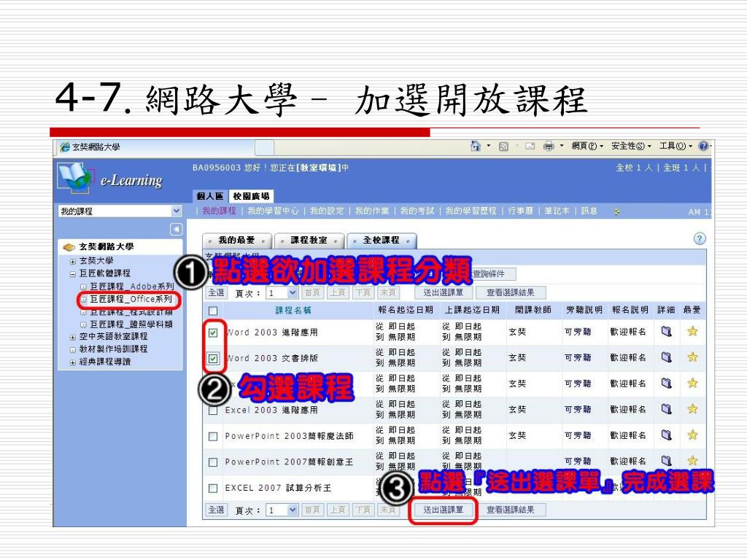
Task: Open details icon for PowerPoint 2003簡報魔法師
Action: pos(667,435)
